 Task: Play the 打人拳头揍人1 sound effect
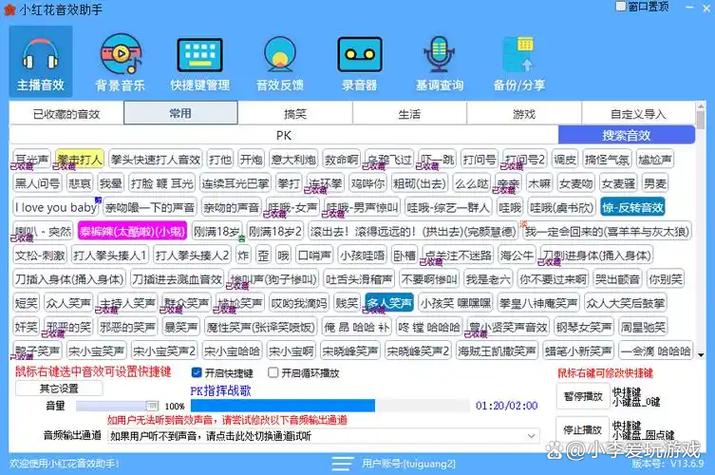click(x=109, y=255)
